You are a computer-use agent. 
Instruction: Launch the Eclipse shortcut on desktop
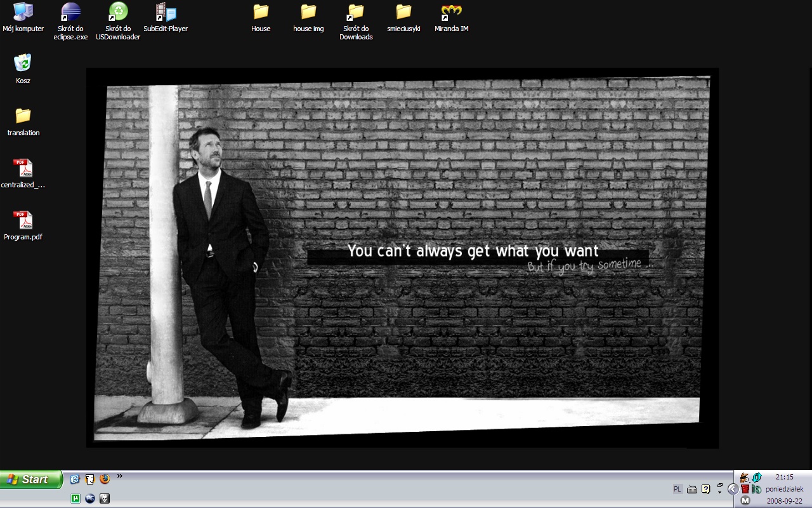pyautogui.click(x=70, y=12)
